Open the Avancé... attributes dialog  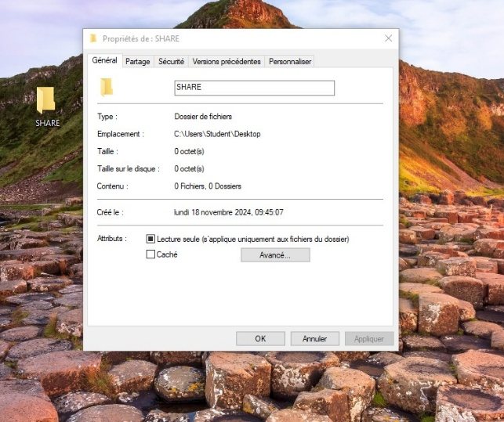pyautogui.click(x=275, y=255)
